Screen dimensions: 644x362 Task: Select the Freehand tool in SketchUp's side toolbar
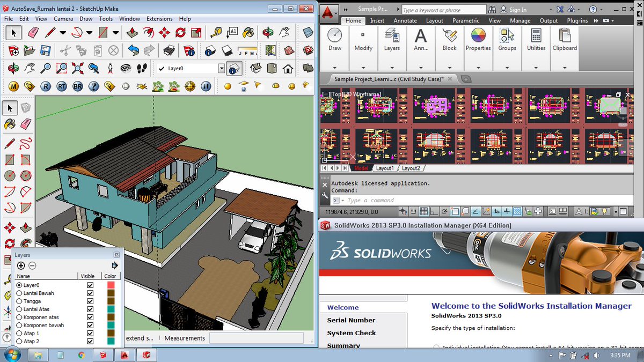click(25, 144)
